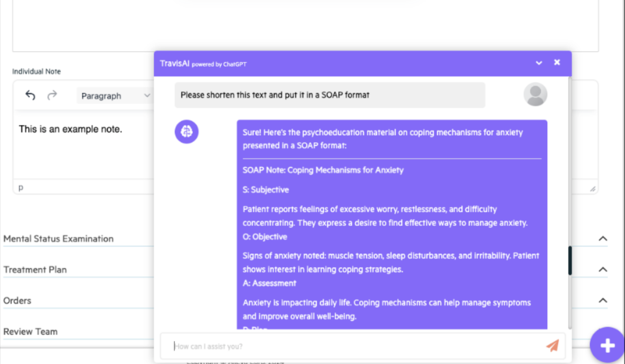Click the undo arrow in the note editor
This screenshot has height=364, width=625.
30,95
